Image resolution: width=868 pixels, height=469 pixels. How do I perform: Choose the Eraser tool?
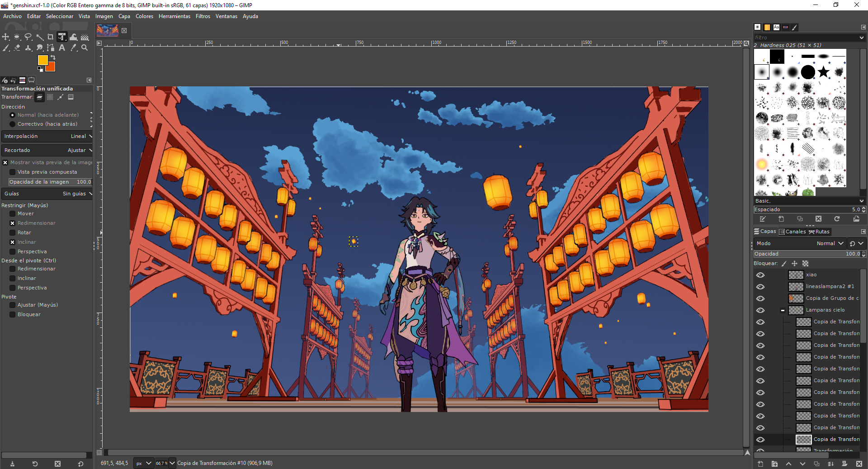click(17, 48)
